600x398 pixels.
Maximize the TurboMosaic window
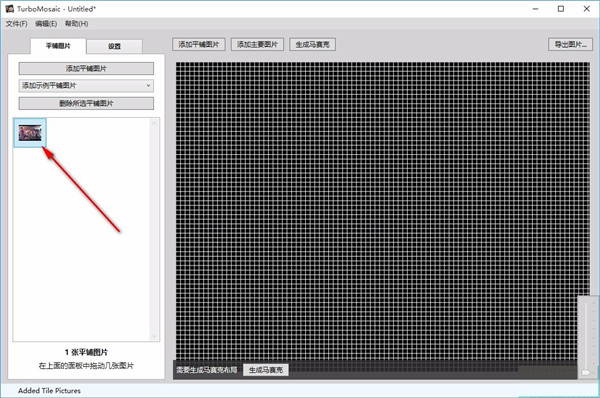point(561,9)
